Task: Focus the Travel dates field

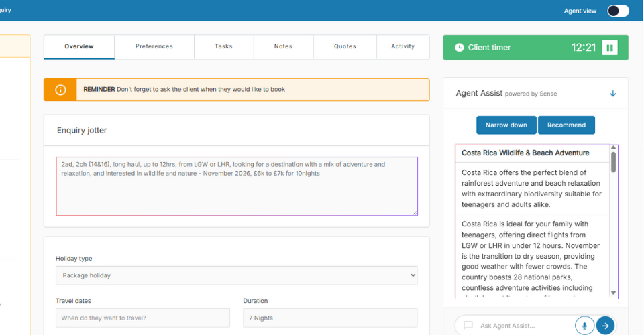Action: [143, 318]
